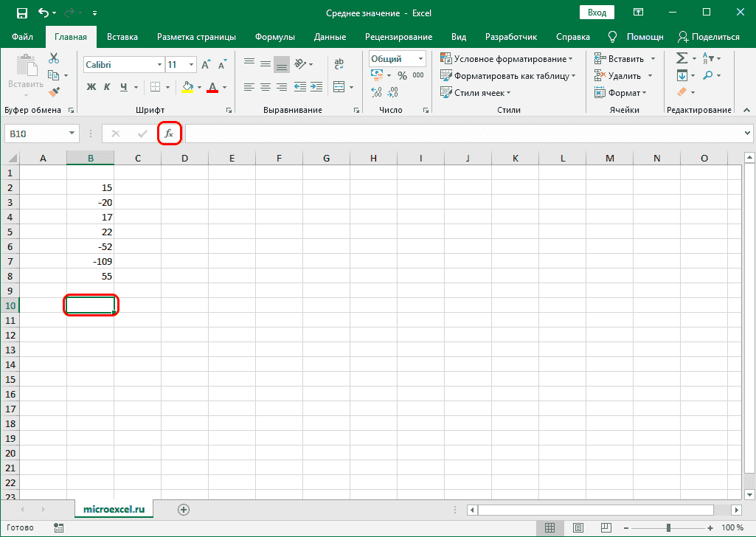Viewport: 756px width, 537px height.
Task: Expand the number format dropdown showing Общий
Action: pyautogui.click(x=420, y=58)
